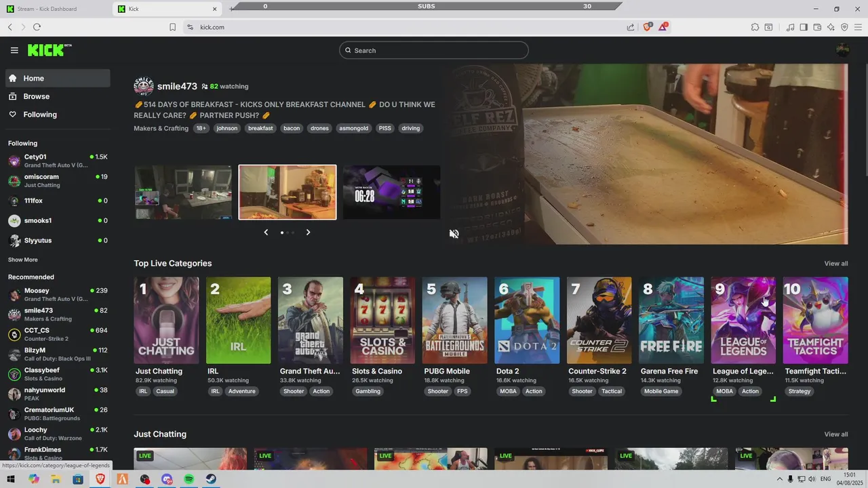Show previous featured stream with left arrow
The image size is (868, 488).
[x=266, y=232]
